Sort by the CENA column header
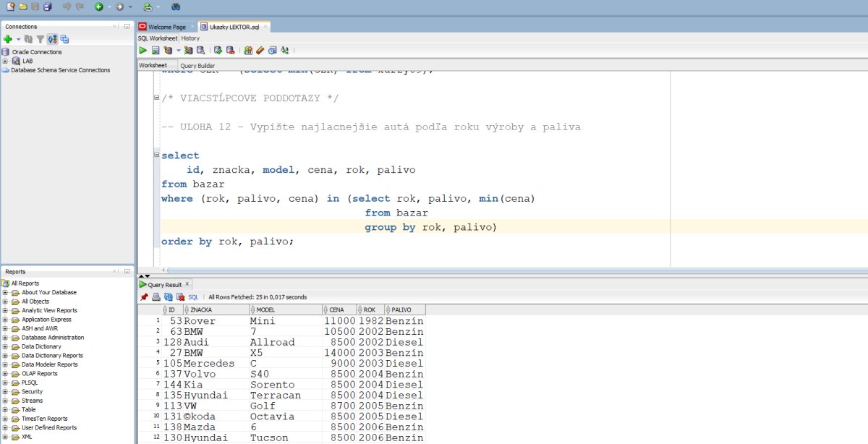The width and height of the screenshot is (868, 444). click(x=341, y=309)
